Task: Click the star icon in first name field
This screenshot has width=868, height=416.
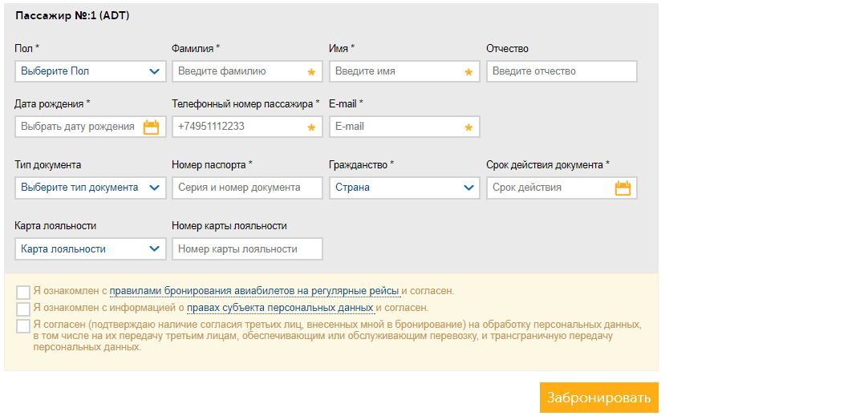Action: 468,72
